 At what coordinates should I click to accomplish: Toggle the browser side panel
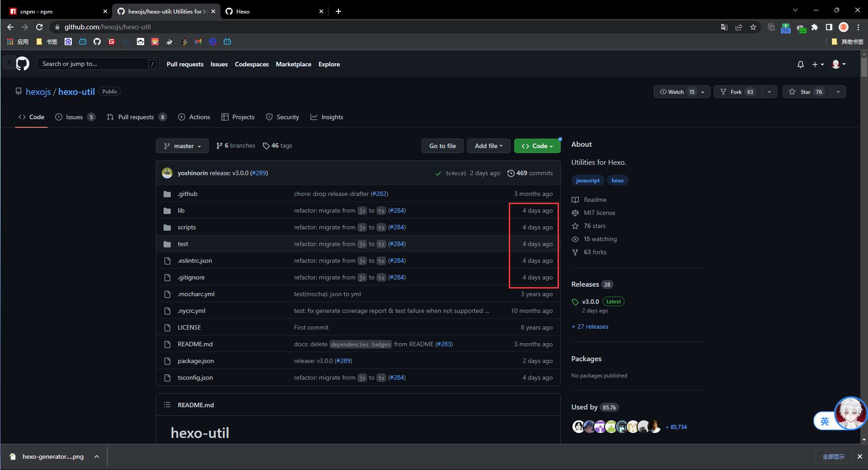(x=829, y=27)
